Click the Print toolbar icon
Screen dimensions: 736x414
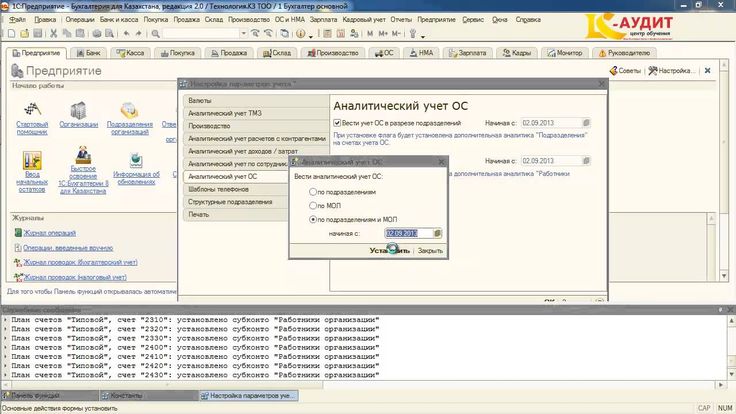97,33
